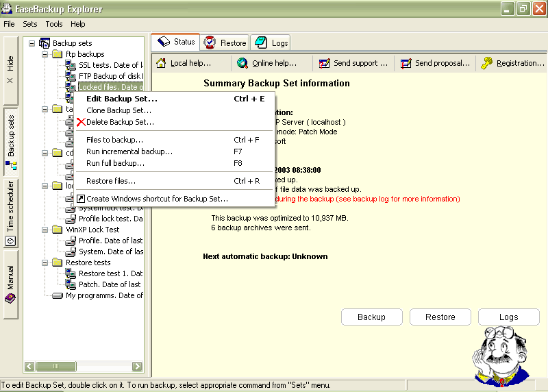Viewport: 548px width, 392px height.
Task: Choose Delete Backup Set menu entry
Action: (119, 122)
